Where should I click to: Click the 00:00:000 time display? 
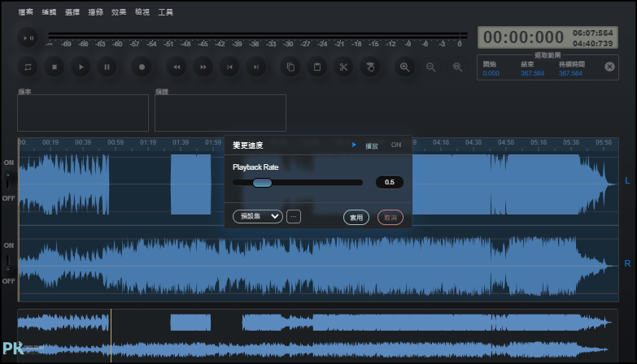click(x=523, y=37)
